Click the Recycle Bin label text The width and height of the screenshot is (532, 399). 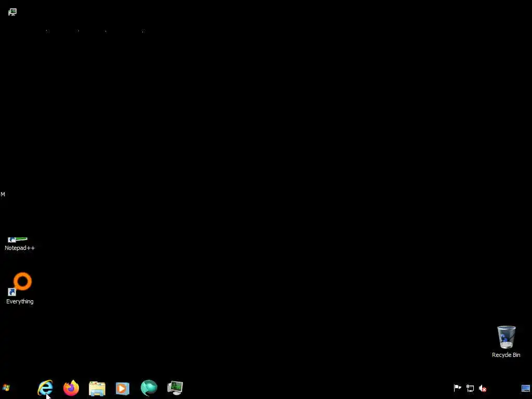(506, 355)
